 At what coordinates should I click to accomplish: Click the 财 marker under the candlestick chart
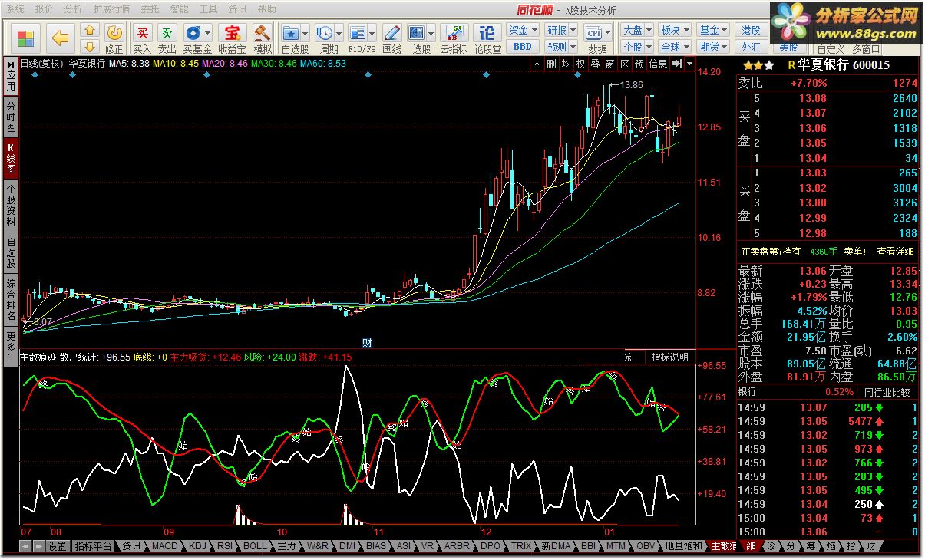point(367,343)
